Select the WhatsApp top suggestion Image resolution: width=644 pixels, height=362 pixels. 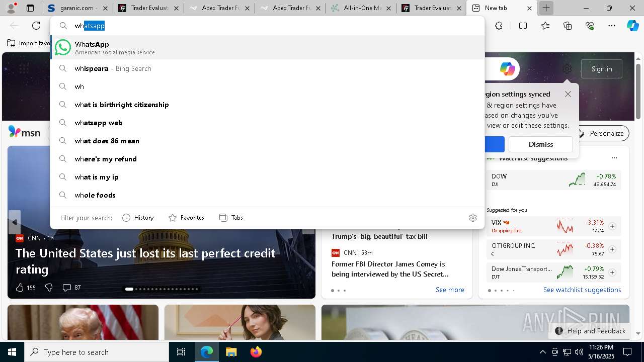[268, 47]
